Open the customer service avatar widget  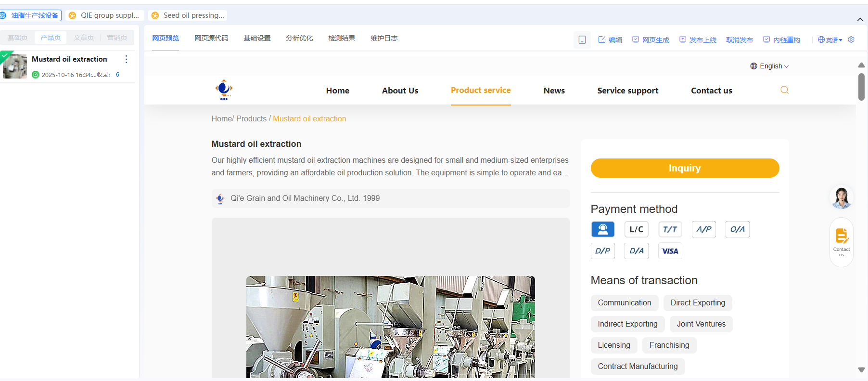[841, 197]
